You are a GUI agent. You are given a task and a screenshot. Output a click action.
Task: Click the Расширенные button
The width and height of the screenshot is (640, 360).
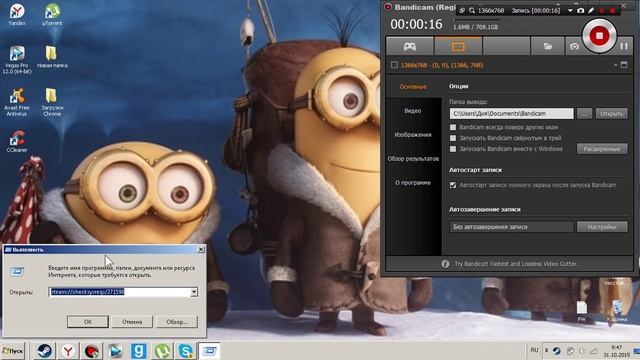602,149
